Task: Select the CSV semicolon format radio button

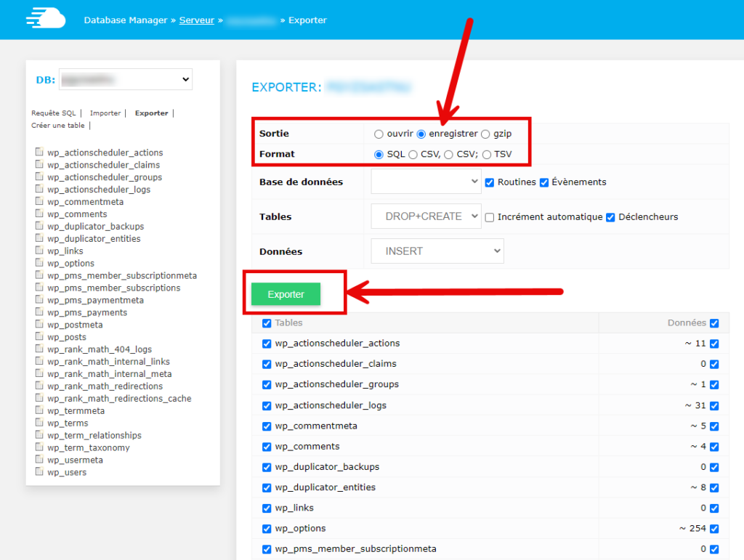Action: click(x=448, y=155)
